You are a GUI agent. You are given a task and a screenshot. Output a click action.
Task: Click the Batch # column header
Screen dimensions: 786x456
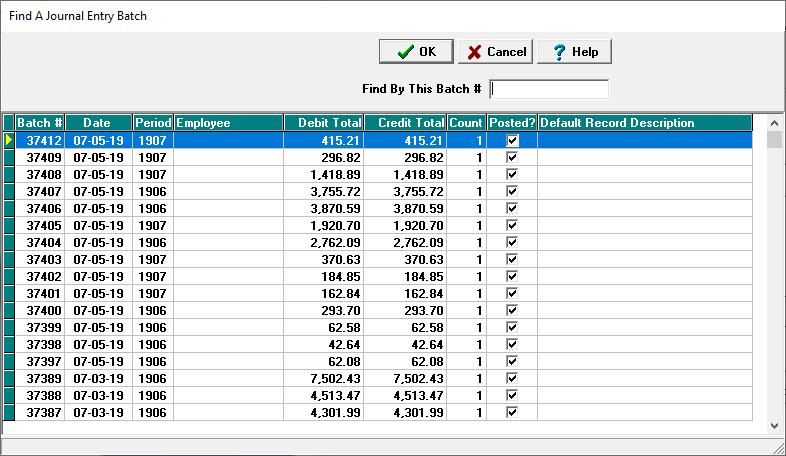pos(40,123)
